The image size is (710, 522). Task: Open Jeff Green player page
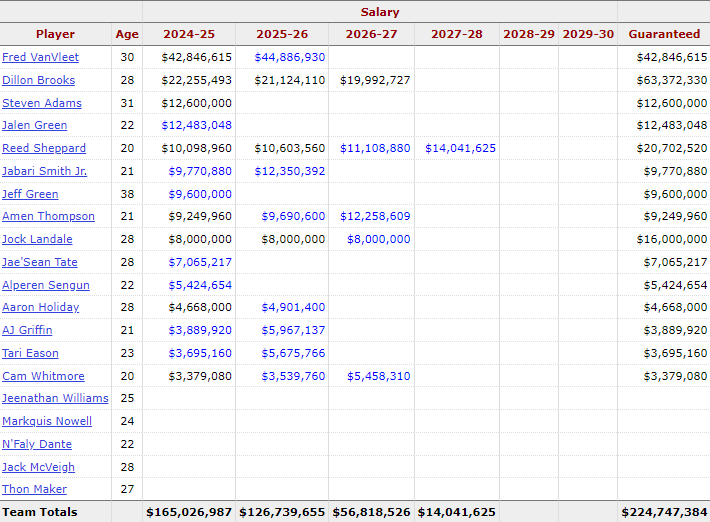(30, 194)
